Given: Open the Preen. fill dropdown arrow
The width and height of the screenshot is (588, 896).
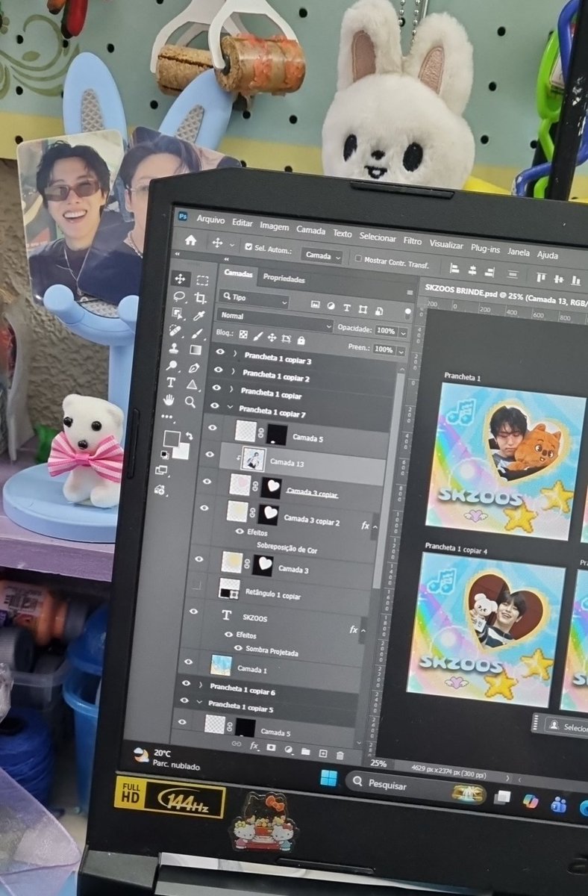Looking at the screenshot, I should pos(402,351).
